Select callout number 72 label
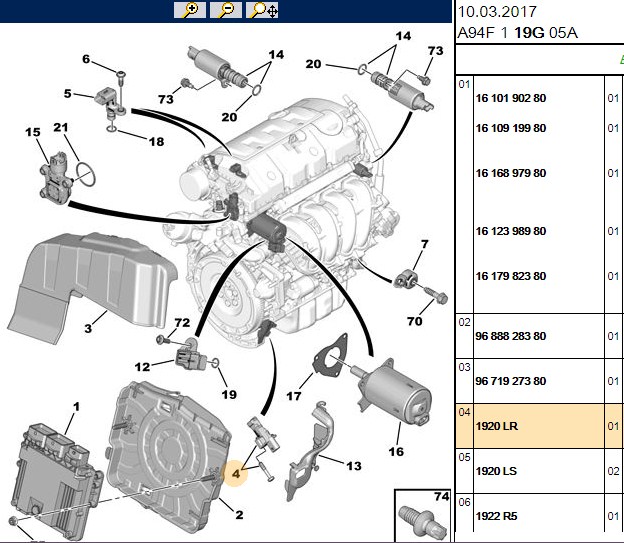The image size is (624, 543). [182, 322]
